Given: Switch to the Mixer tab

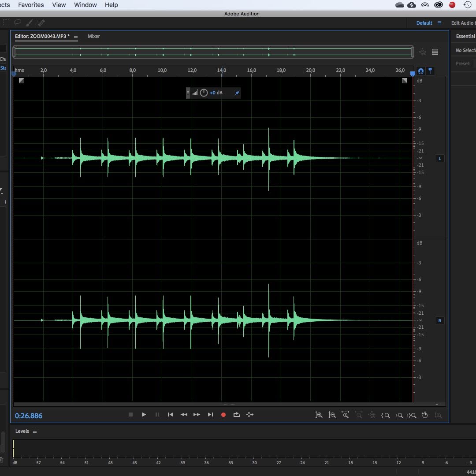Looking at the screenshot, I should (93, 37).
